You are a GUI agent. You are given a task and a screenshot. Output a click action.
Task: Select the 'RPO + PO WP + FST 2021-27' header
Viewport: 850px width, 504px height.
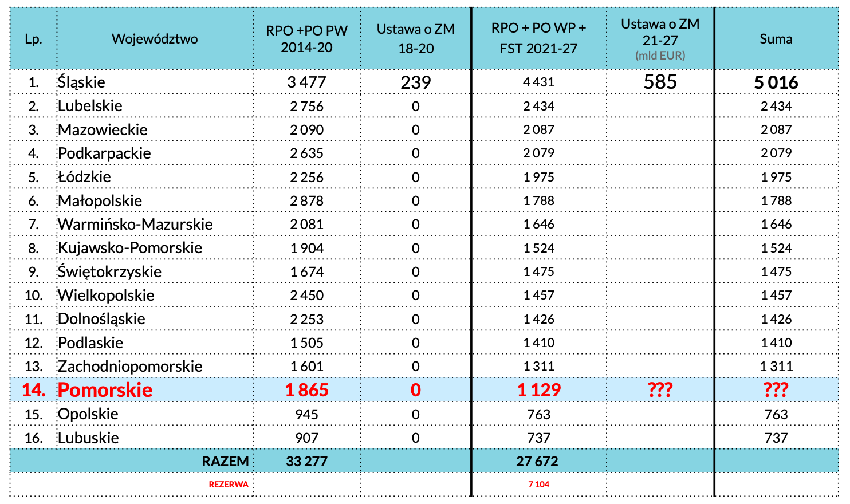538,38
